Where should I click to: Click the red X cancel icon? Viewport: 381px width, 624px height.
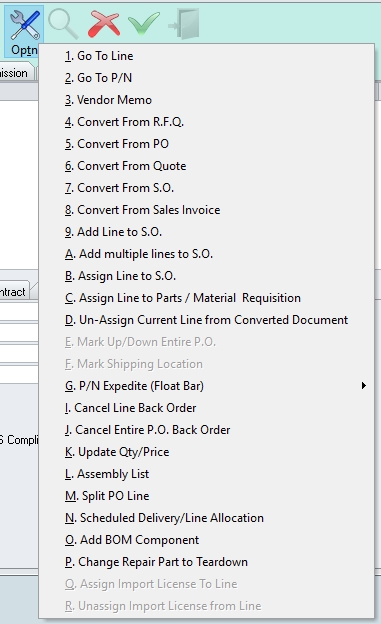[104, 24]
